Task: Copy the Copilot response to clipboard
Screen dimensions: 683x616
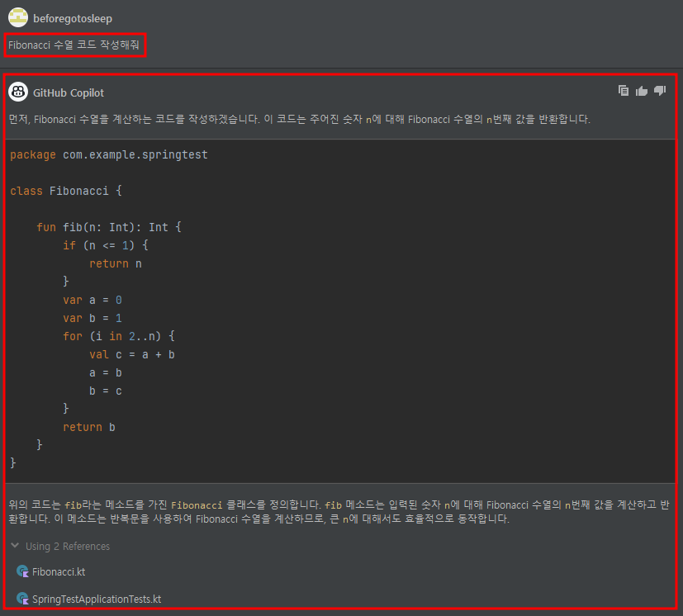Action: click(x=624, y=91)
